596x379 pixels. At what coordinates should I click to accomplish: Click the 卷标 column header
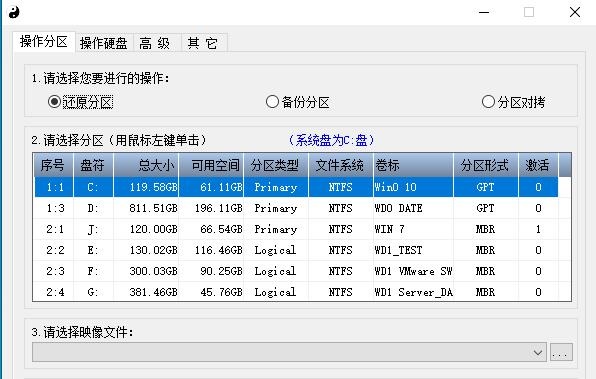pyautogui.click(x=414, y=165)
